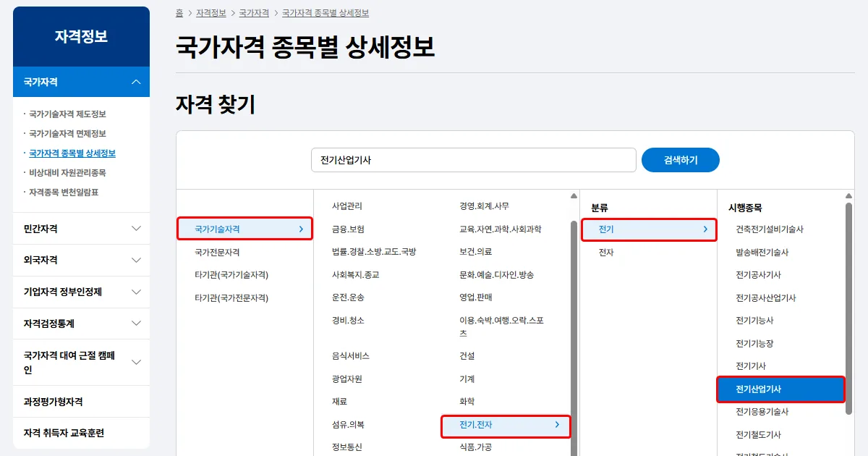Collapse the 국가자격 sidebar section
The image size is (868, 456).
[x=81, y=82]
